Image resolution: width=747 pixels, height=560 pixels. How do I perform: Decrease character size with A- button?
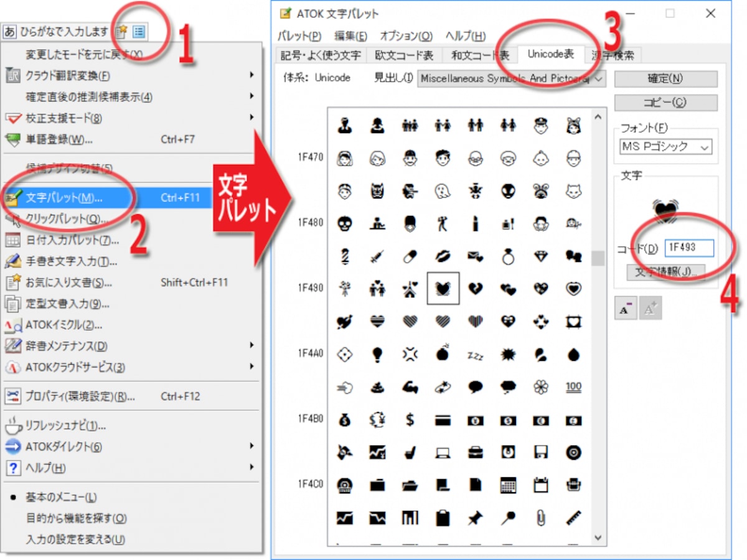tap(626, 308)
